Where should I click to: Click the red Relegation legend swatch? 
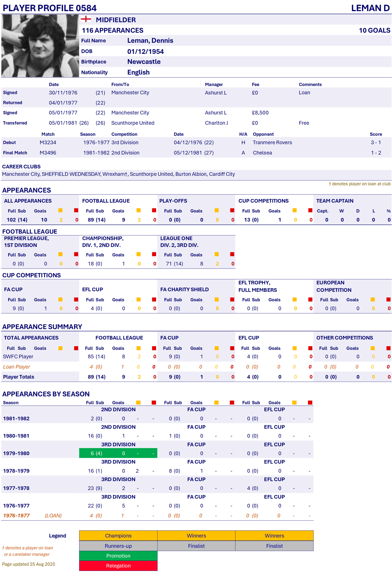(x=118, y=566)
